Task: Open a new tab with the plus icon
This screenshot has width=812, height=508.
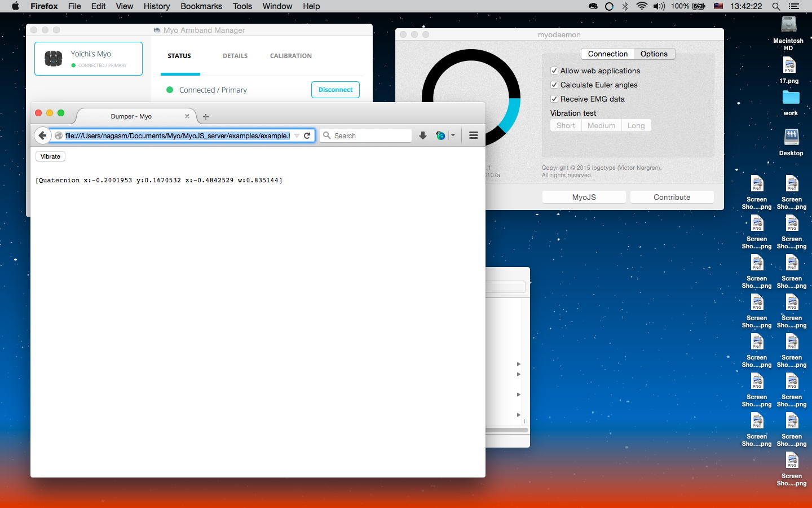Action: [206, 117]
